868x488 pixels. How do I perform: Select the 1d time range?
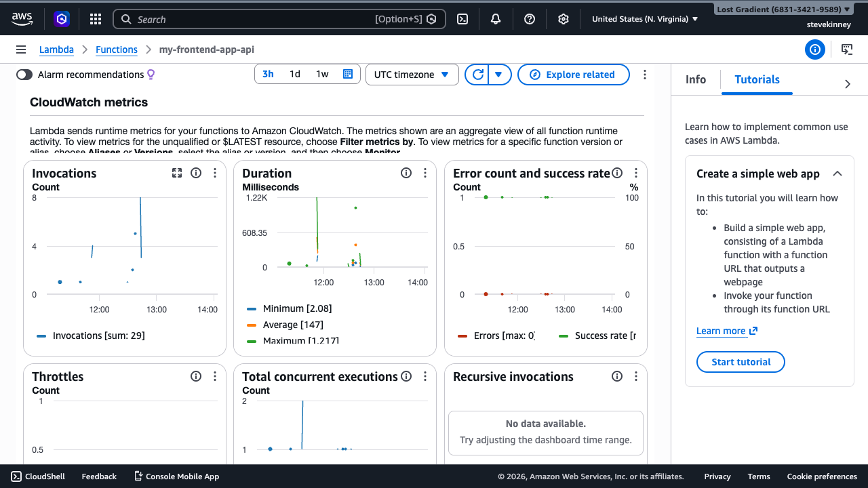tap(295, 75)
